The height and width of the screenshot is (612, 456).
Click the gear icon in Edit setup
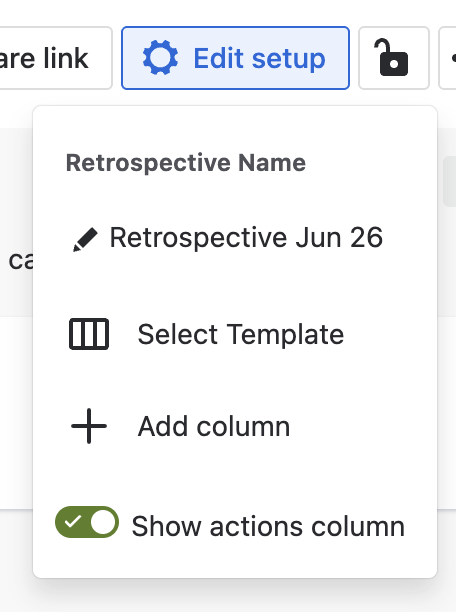[160, 58]
